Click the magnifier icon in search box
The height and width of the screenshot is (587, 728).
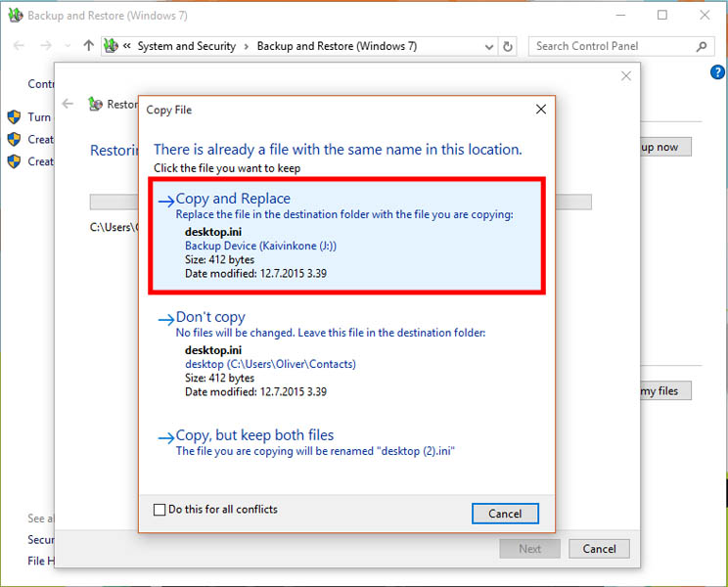(701, 46)
